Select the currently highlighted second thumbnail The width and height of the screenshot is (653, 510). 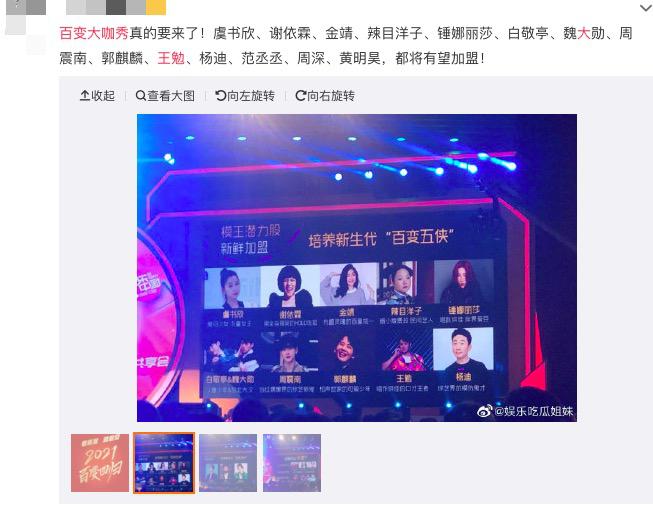click(164, 463)
